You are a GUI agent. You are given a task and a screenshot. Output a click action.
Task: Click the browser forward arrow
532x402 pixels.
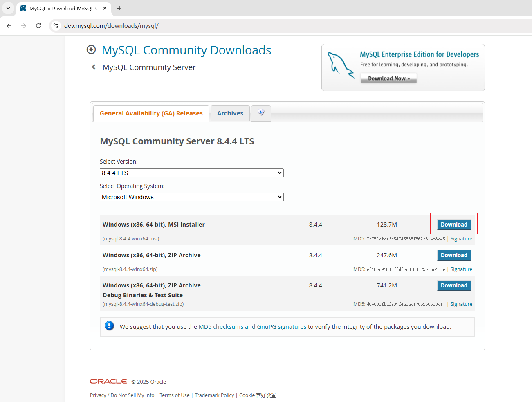point(24,26)
